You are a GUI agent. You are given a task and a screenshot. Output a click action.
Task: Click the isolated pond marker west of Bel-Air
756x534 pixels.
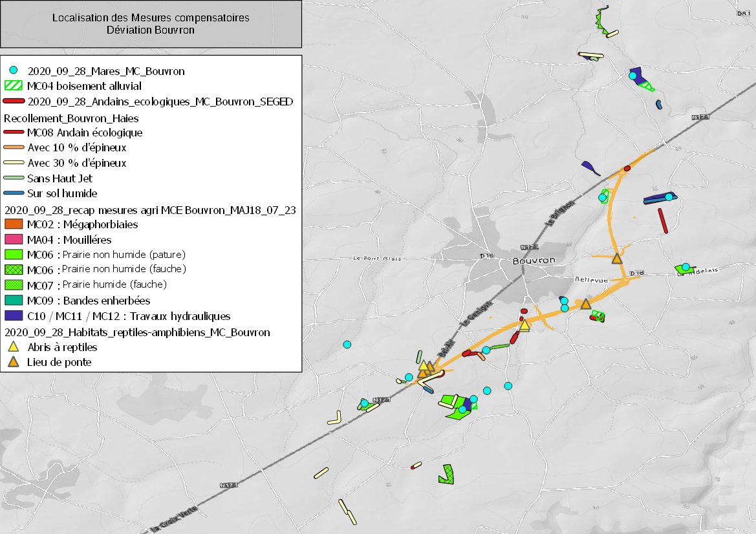347,345
